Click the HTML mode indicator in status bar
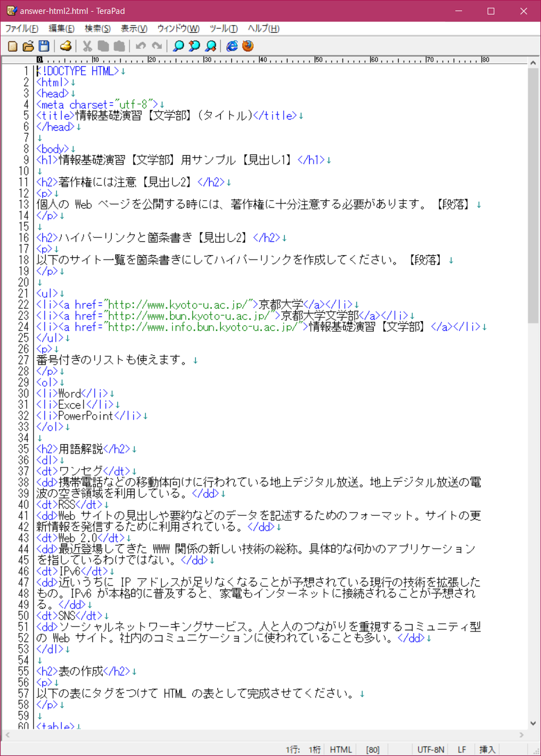Image resolution: width=541 pixels, height=756 pixels. [x=340, y=749]
